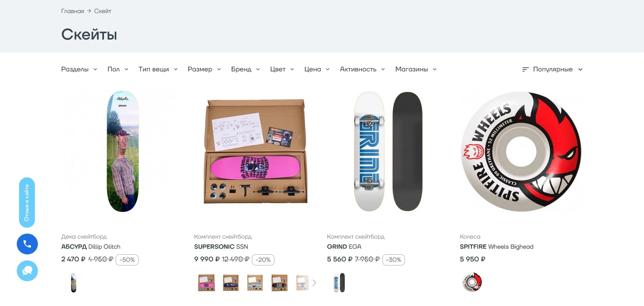The image size is (644, 306).
Task: Click the blue phone call icon
Action: point(27,244)
